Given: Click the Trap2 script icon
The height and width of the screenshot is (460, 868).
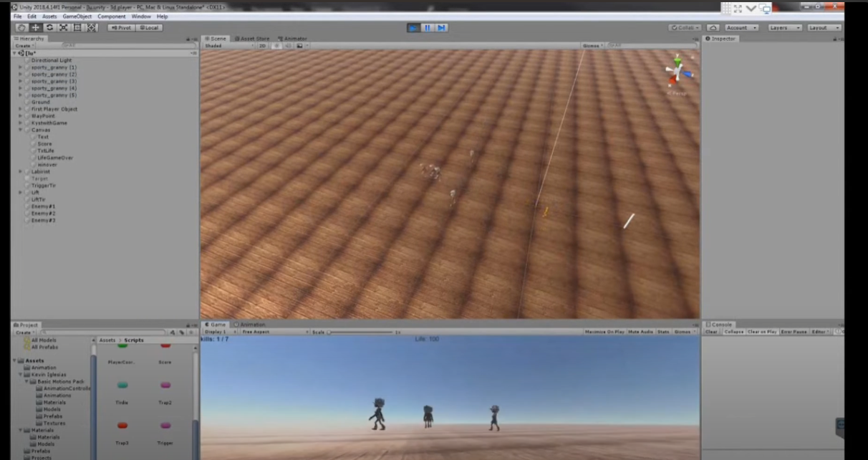Looking at the screenshot, I should coord(165,385).
